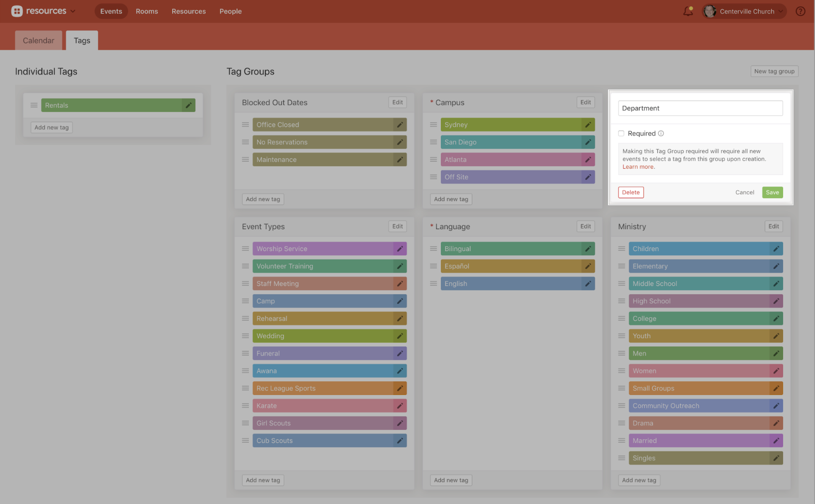Edit the Sydney tag with pencil icon

coord(588,125)
